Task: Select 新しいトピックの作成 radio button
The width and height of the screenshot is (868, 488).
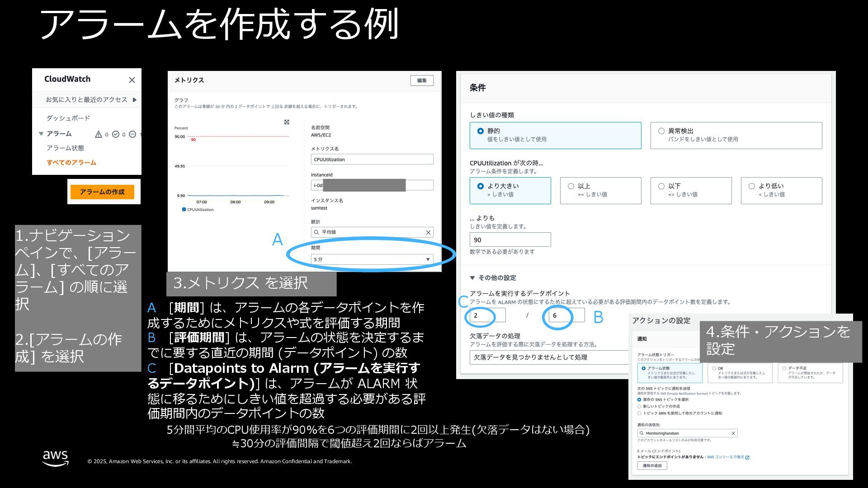Action: click(x=639, y=406)
